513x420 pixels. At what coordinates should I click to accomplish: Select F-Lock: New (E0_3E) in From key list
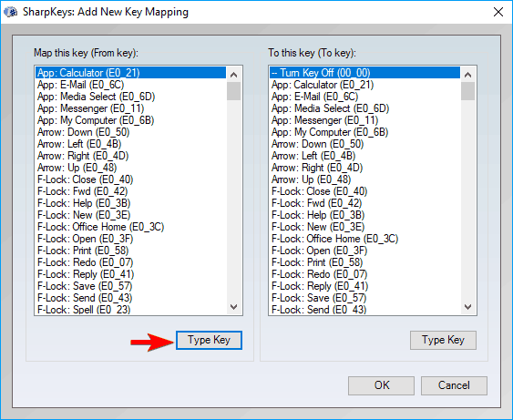click(131, 215)
